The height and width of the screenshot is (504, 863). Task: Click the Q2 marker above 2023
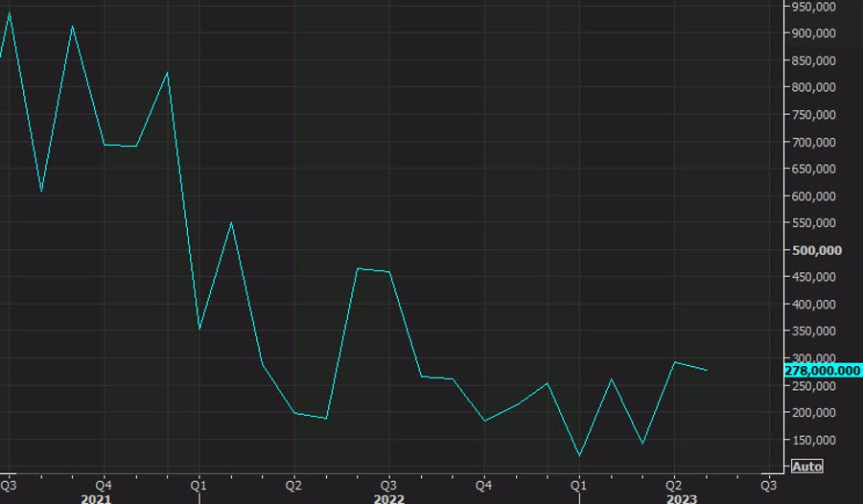[x=673, y=484]
